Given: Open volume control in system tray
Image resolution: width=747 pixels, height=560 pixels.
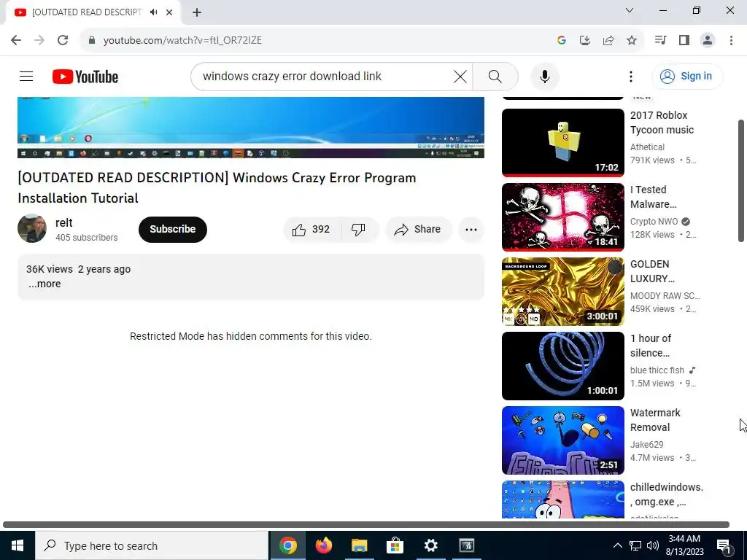Looking at the screenshot, I should click(x=653, y=545).
